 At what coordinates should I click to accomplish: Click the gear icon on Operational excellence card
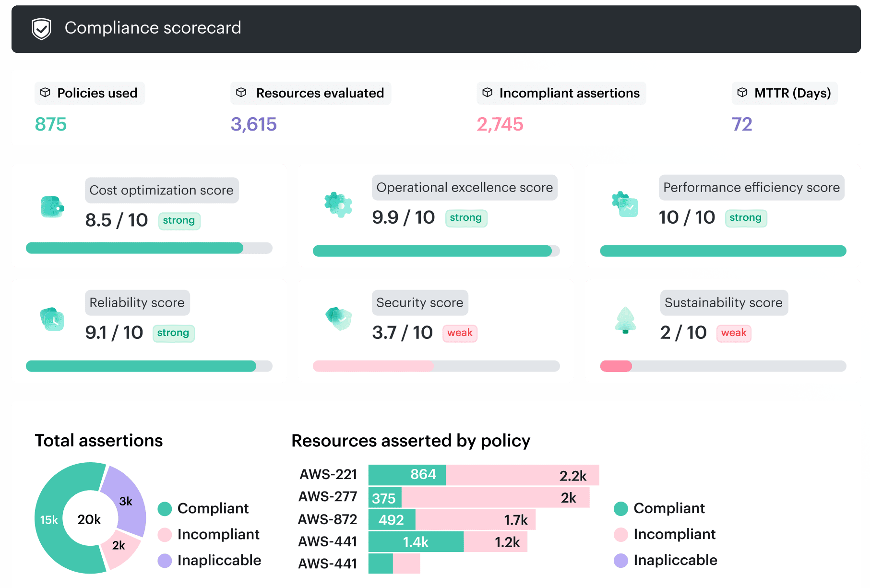[x=339, y=205]
